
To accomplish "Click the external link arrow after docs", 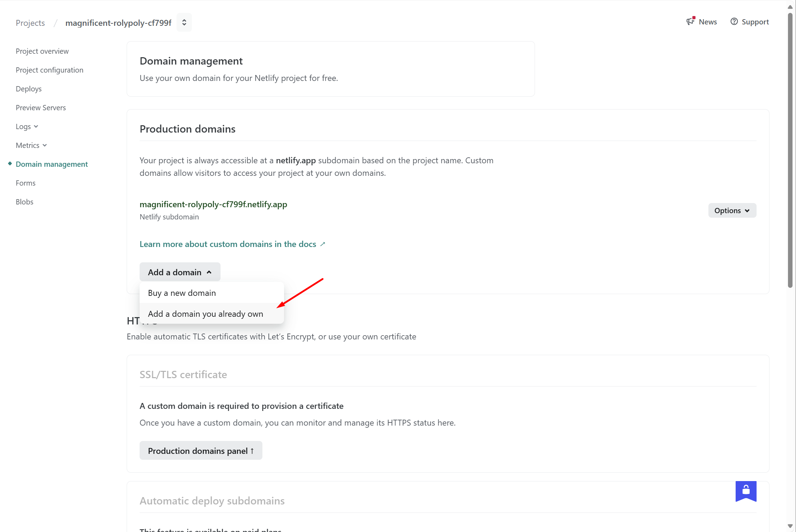I will pos(323,244).
